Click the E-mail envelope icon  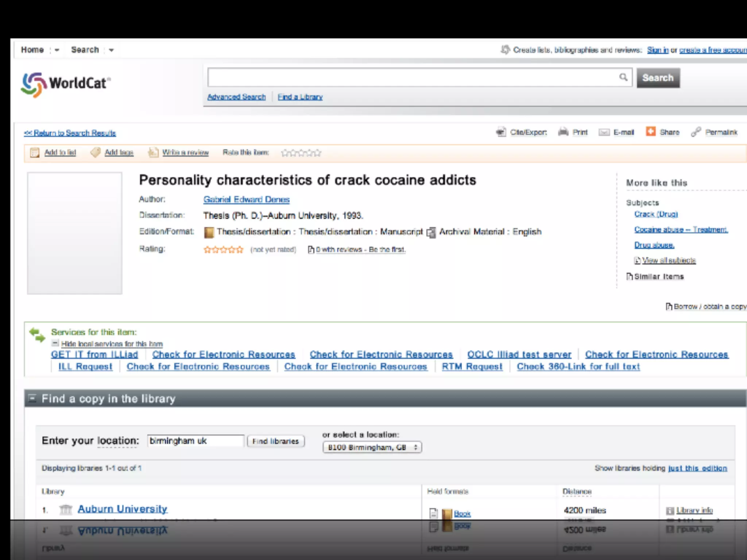click(x=604, y=132)
